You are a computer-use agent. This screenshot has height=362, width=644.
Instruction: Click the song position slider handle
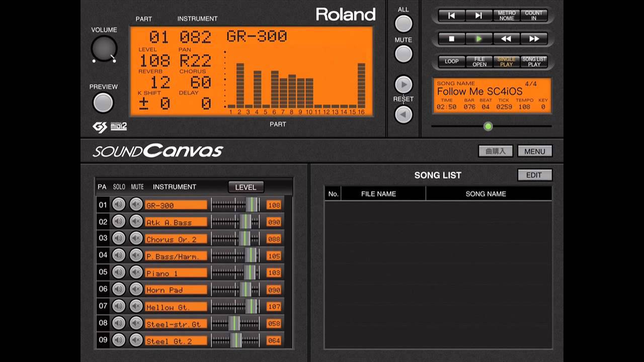click(x=488, y=126)
